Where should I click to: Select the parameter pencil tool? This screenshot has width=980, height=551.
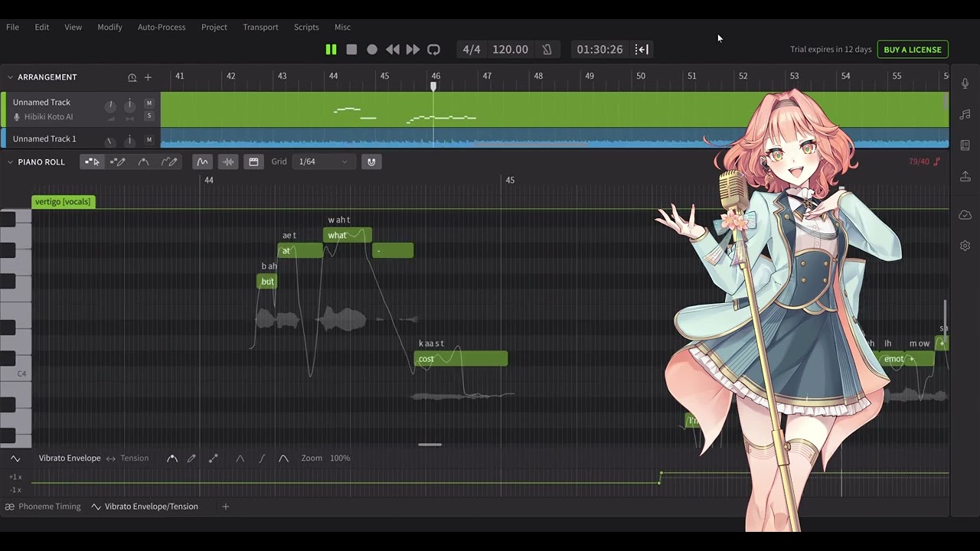(x=191, y=458)
